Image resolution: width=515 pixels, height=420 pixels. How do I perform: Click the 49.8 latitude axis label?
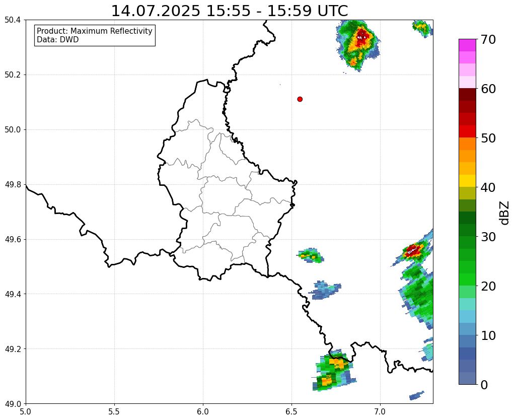coord(13,185)
